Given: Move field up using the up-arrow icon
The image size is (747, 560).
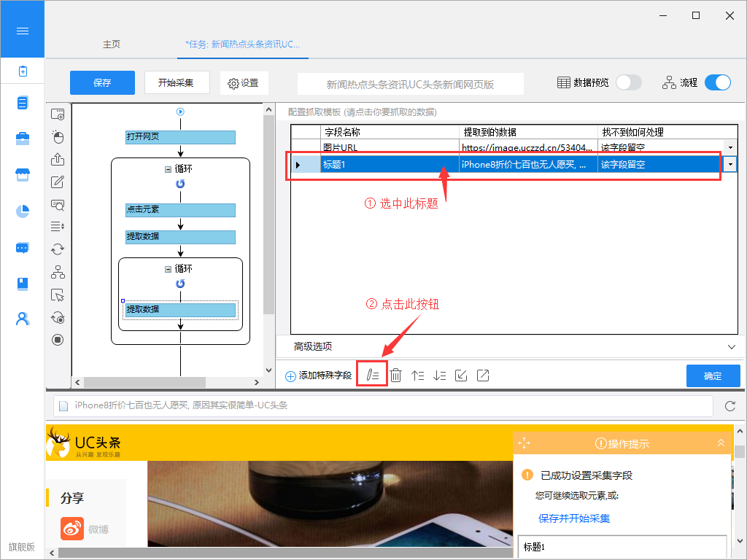Looking at the screenshot, I should click(x=417, y=376).
